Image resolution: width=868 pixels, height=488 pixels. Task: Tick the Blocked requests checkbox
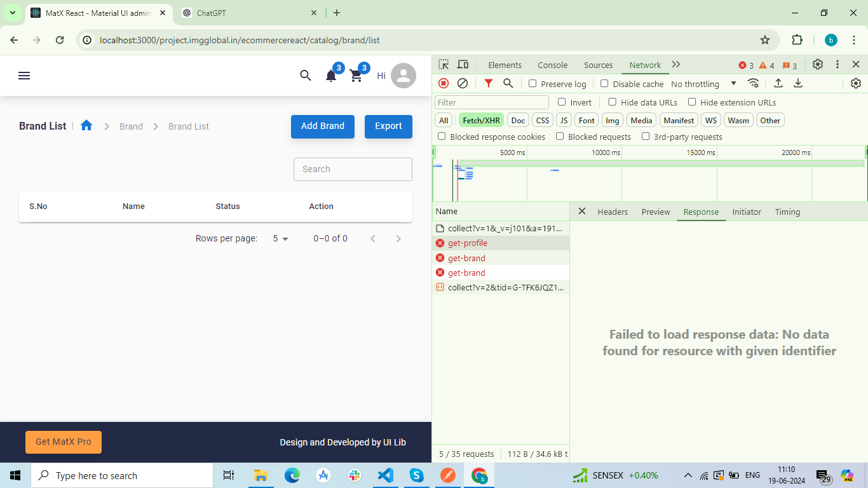tap(560, 137)
